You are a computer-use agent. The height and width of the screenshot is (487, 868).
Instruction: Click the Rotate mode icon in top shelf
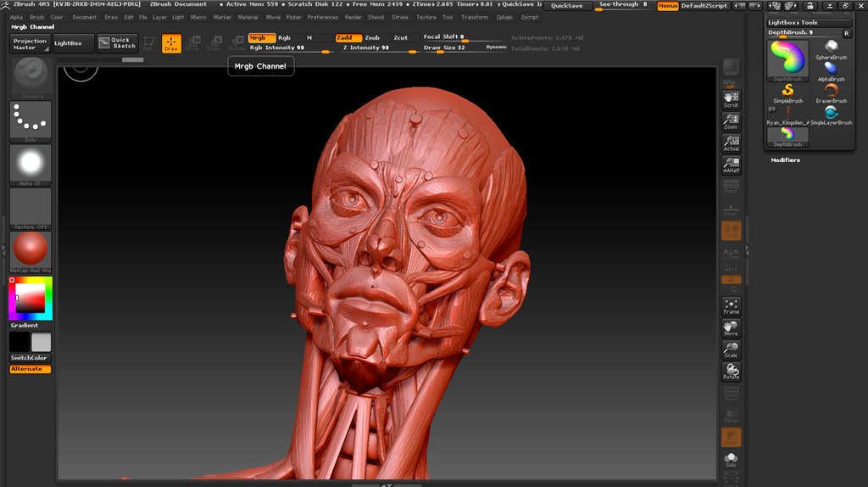tap(237, 44)
